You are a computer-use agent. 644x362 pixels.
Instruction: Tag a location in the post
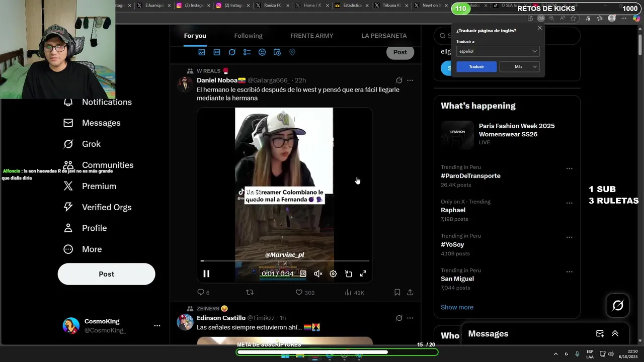(292, 52)
